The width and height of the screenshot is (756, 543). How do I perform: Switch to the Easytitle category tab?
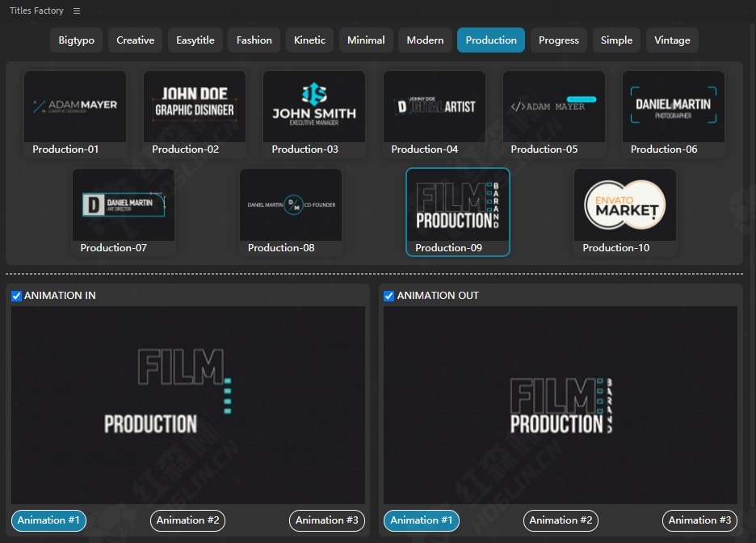(195, 40)
